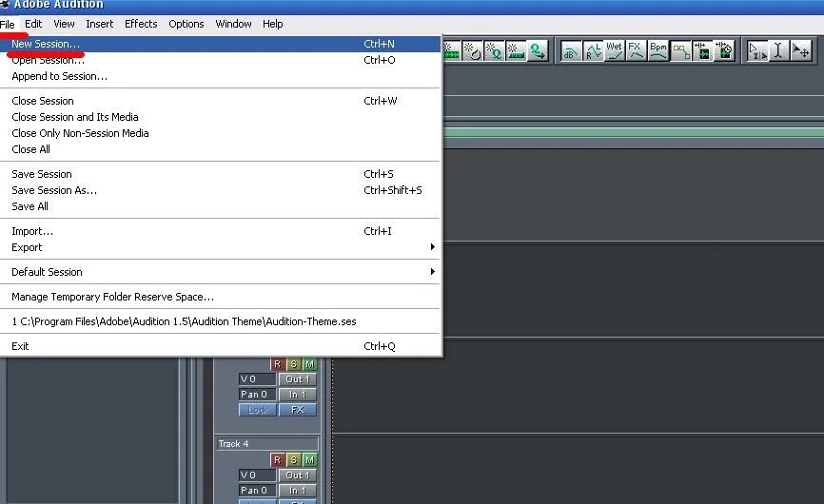Click Out 1 output button on Track 4
The image size is (824, 504).
298,475
